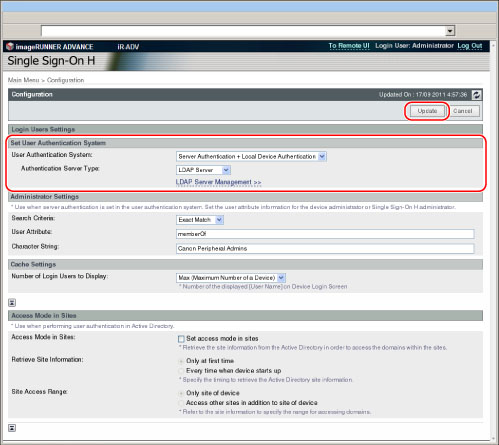
Task: Select Only at first time radio option
Action: 181,361
